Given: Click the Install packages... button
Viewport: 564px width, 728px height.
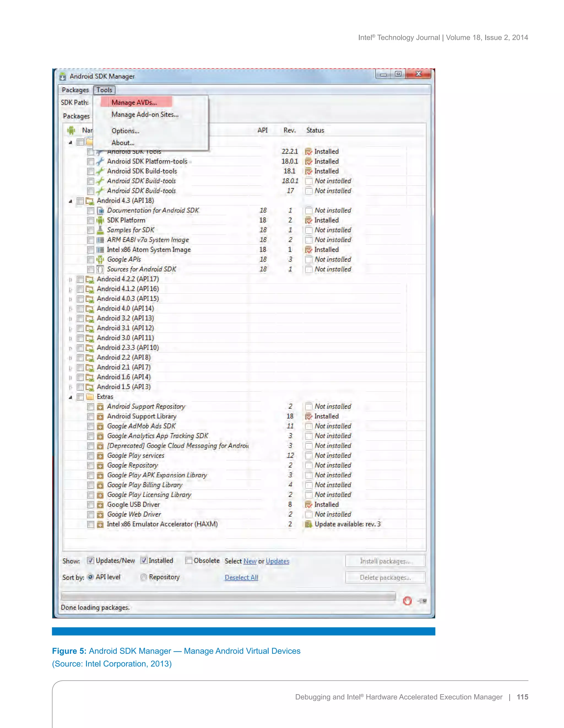Looking at the screenshot, I should click(x=385, y=561).
